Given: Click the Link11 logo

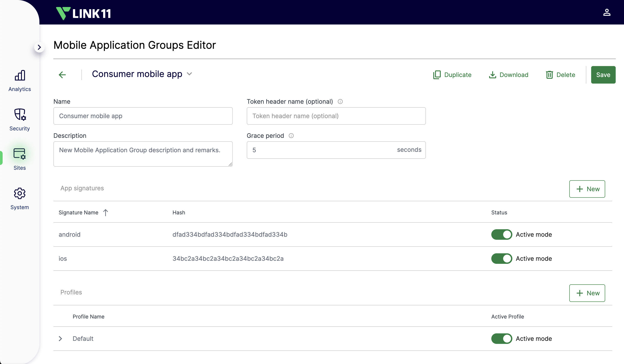Looking at the screenshot, I should coord(83,13).
